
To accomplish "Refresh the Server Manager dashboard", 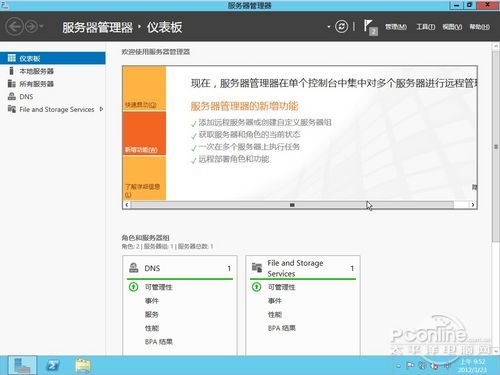I will (341, 26).
